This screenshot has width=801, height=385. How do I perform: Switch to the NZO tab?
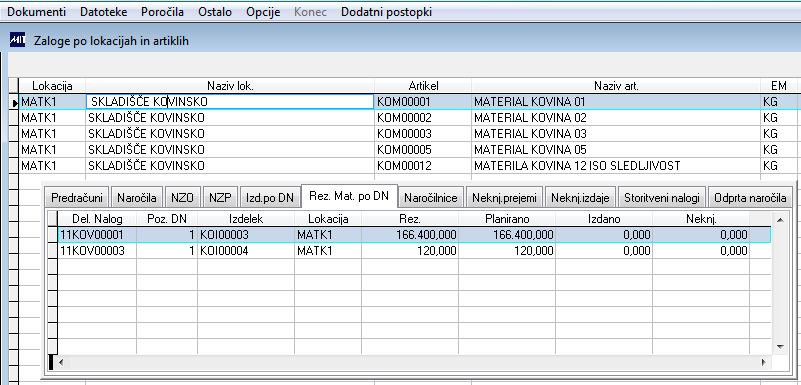(x=182, y=198)
